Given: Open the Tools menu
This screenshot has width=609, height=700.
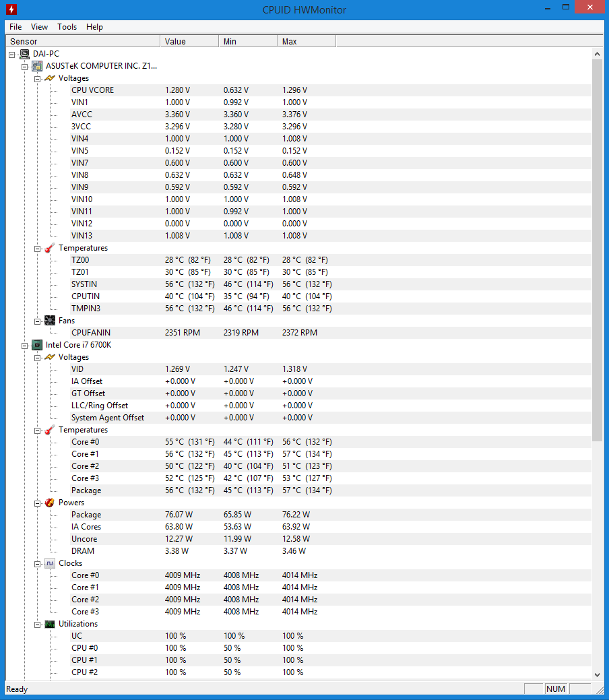Looking at the screenshot, I should (x=67, y=27).
